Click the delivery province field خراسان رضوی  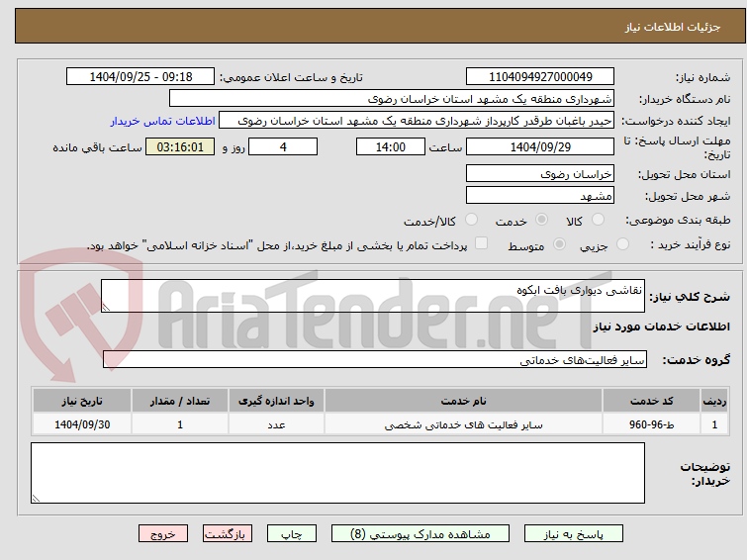click(540, 173)
